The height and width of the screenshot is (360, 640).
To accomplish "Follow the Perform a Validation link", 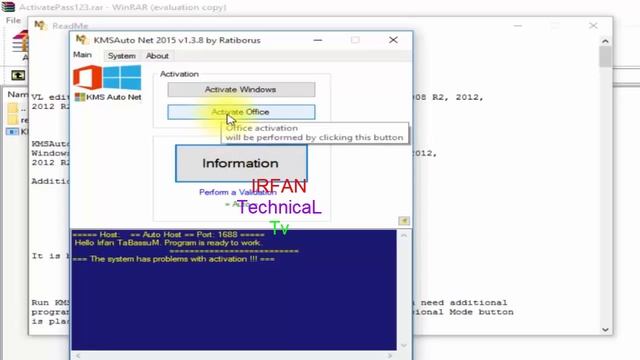I will [238, 192].
